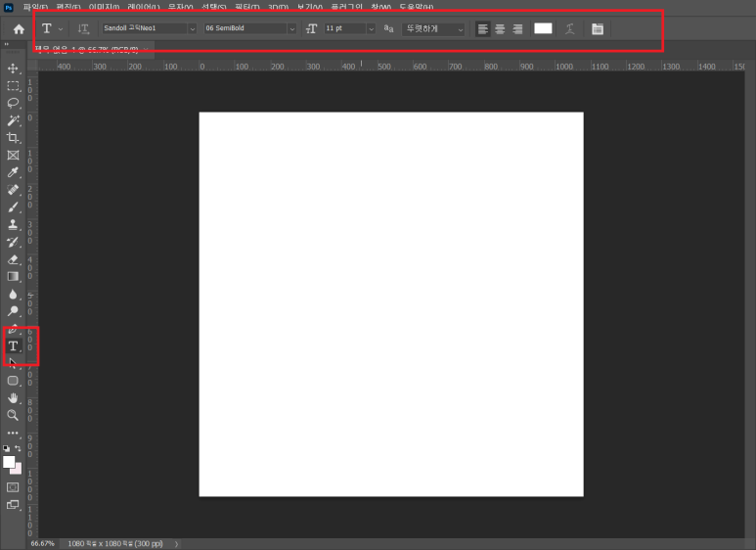Screen dimensions: 756x550
Task: Click the white canvas document area
Action: 391,304
